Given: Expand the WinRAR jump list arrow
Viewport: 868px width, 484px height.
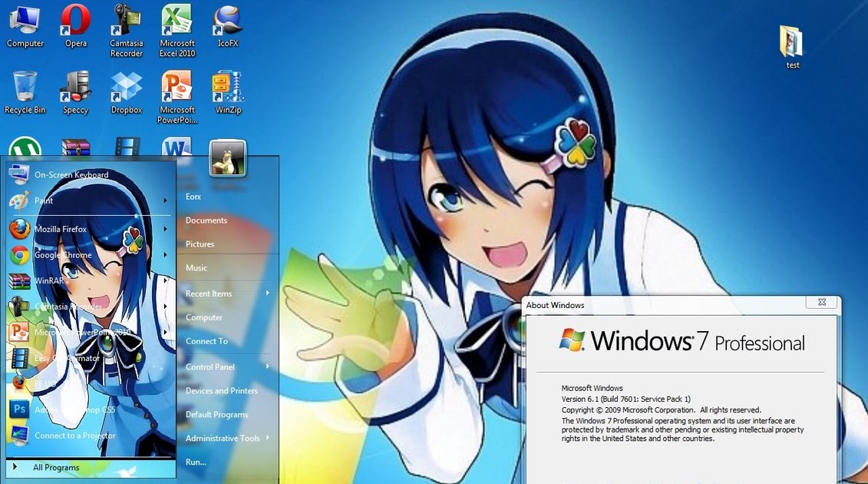Looking at the screenshot, I should (166, 280).
